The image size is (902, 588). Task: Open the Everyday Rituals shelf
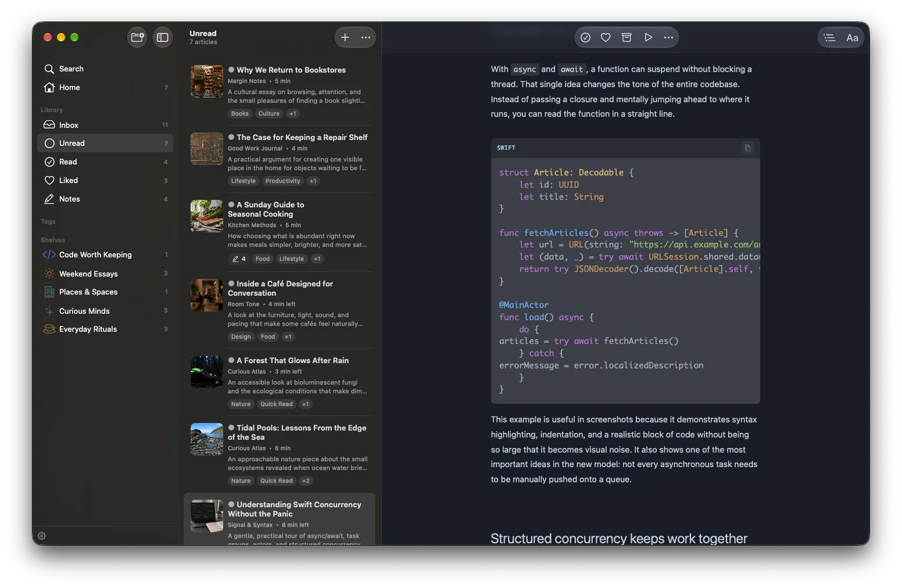(x=105, y=329)
